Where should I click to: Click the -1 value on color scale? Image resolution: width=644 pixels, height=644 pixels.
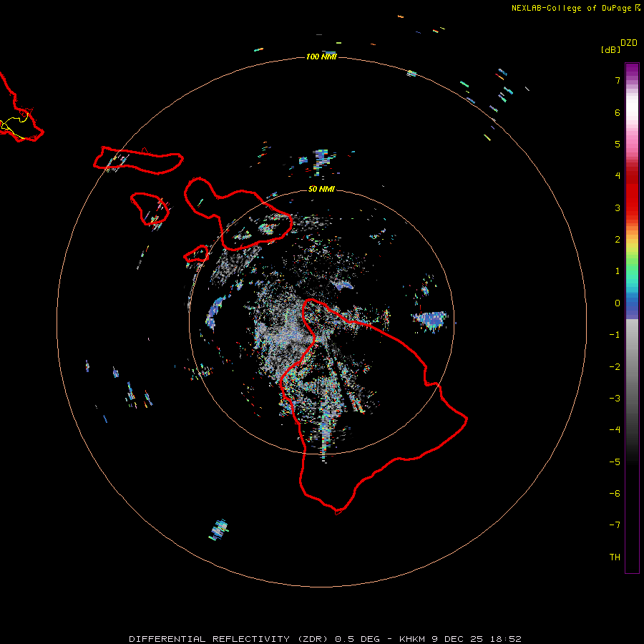pyautogui.click(x=615, y=335)
